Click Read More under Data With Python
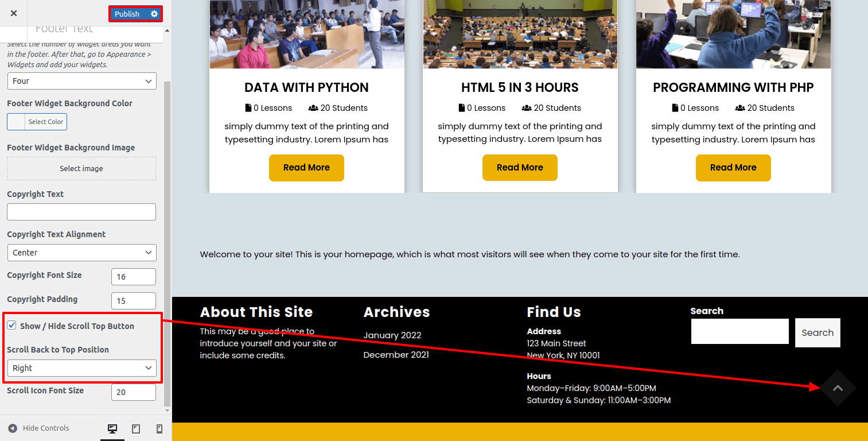This screenshot has height=441, width=868. point(306,168)
